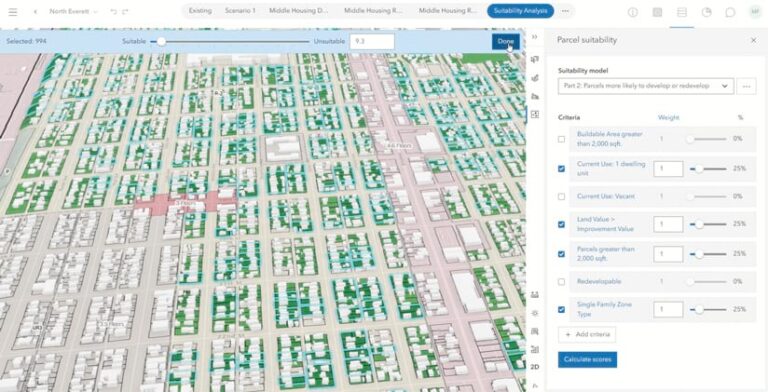Click the compass icon below 2D
Image resolution: width=768 pixels, height=392 pixels.
pyautogui.click(x=535, y=385)
